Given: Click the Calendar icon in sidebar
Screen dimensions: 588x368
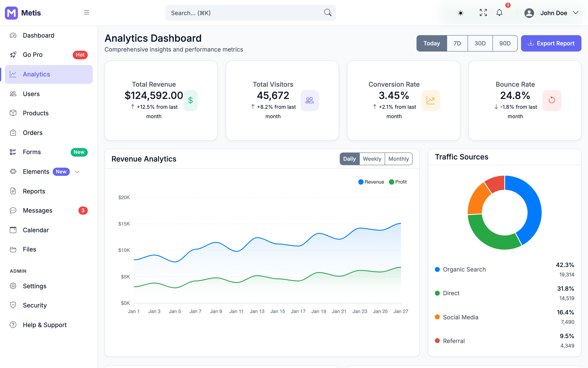Looking at the screenshot, I should (13, 230).
